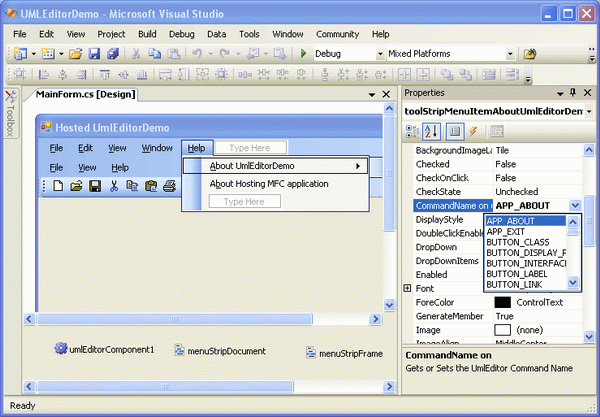600x417 pixels.
Task: Choose BUTTON_CLASS in the command list
Action: (525, 243)
